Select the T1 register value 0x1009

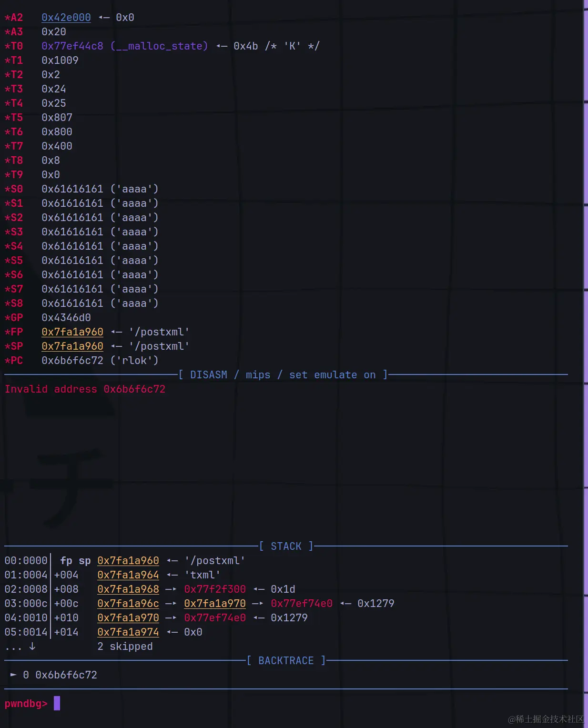(x=60, y=61)
